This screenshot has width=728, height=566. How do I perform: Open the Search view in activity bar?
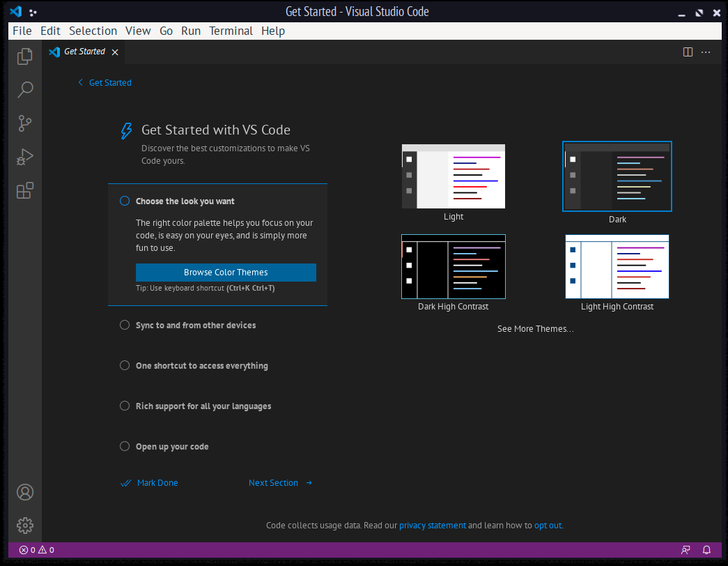click(x=25, y=90)
